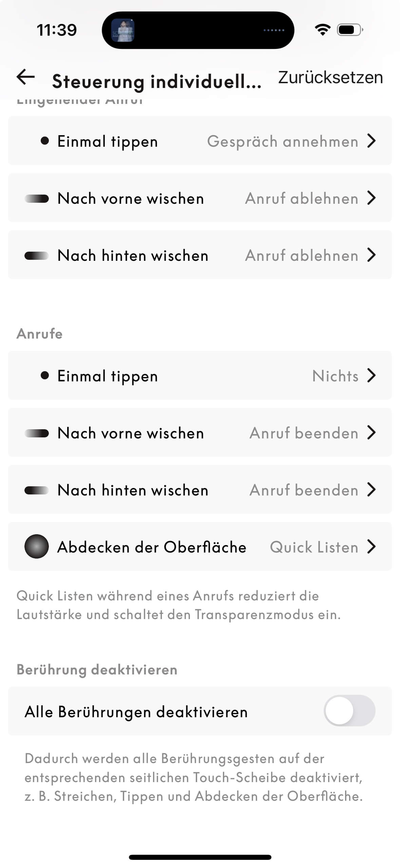Tap the single-tap dot icon for incoming call
400x868 pixels.
tap(44, 141)
